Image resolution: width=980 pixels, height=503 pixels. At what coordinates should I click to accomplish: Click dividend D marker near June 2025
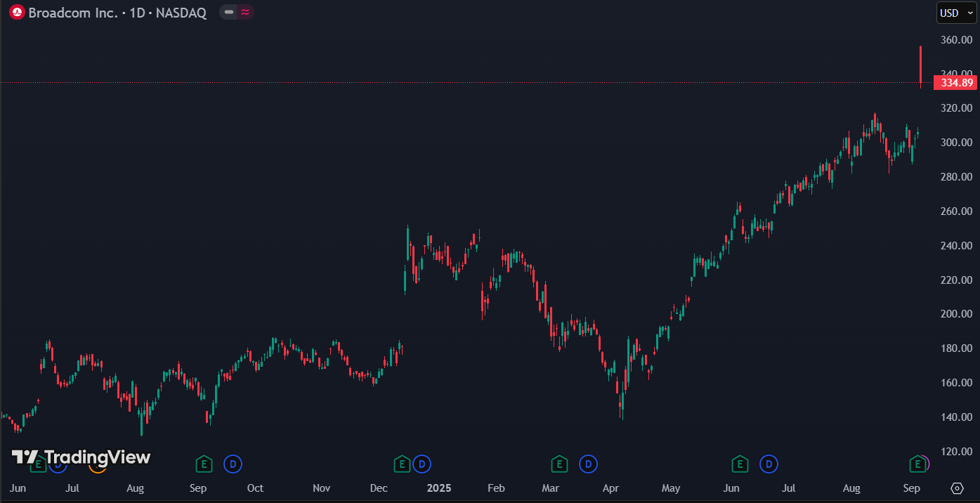click(769, 464)
